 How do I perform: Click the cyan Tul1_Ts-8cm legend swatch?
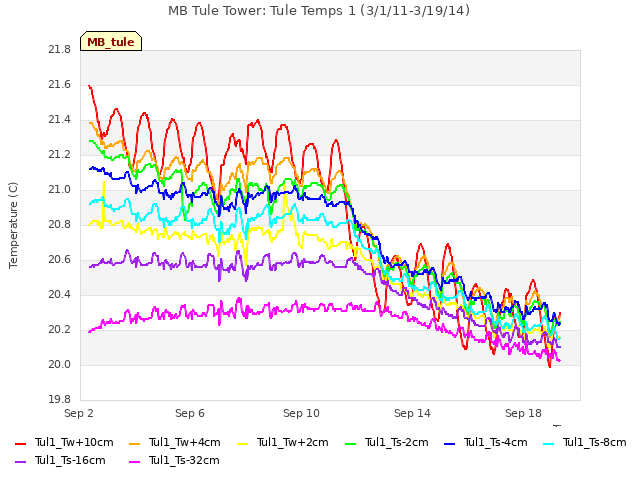point(549,444)
